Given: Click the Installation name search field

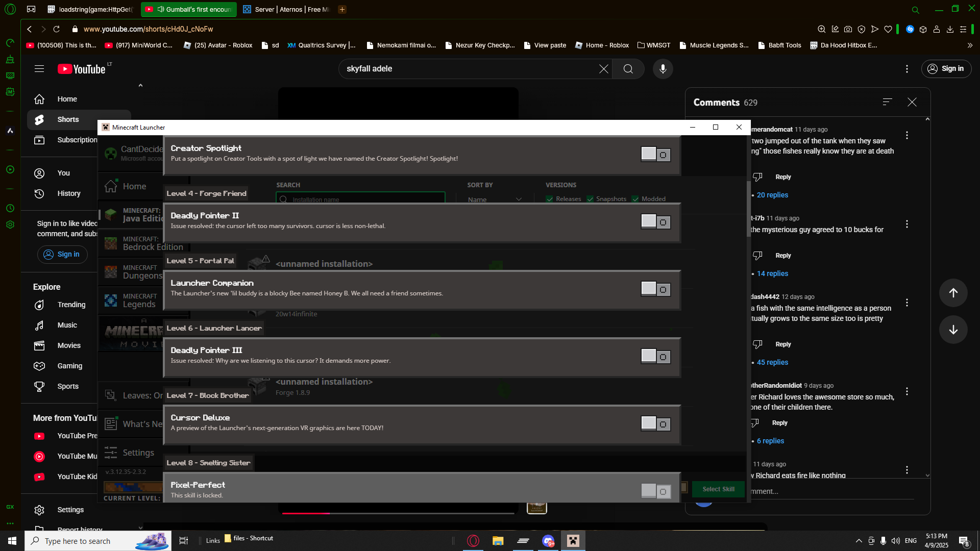Looking at the screenshot, I should click(x=360, y=199).
